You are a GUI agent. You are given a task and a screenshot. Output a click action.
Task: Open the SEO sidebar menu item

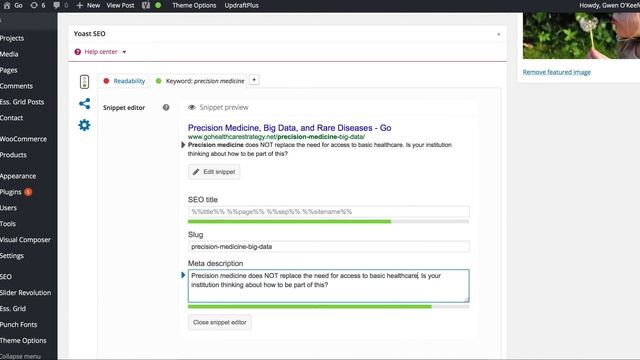[6, 276]
